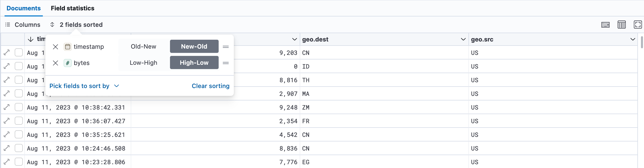Screen dimensions: 644x168
Task: Click the 4,542 bytes cell
Action: click(x=215, y=135)
